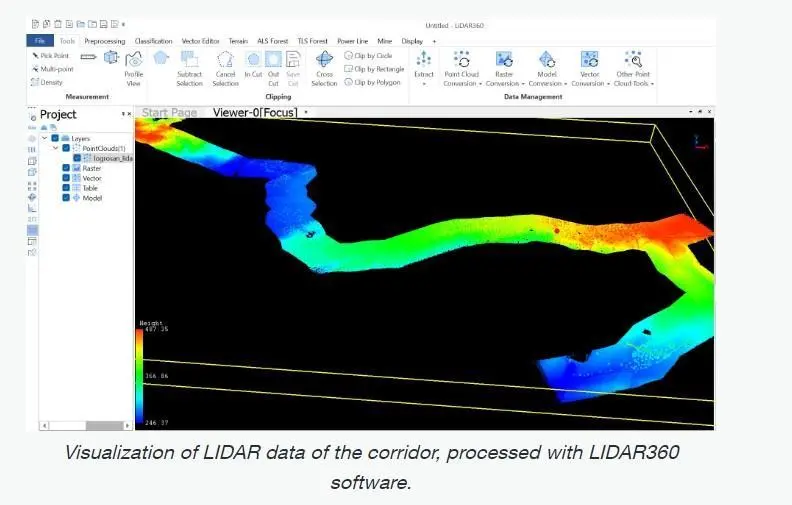Click the Project panel scroll-right arrow
792x505 pixels.
tap(127, 426)
